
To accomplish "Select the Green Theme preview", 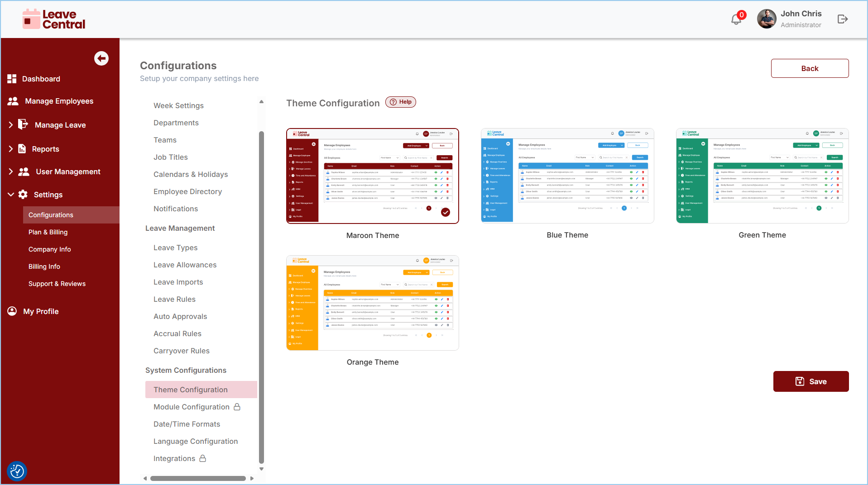I will point(762,176).
